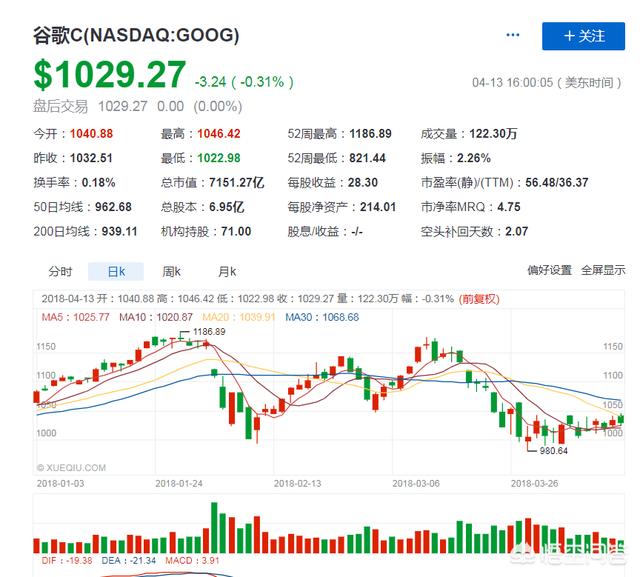
Task: Open the three-dot more options menu
Action: (513, 35)
